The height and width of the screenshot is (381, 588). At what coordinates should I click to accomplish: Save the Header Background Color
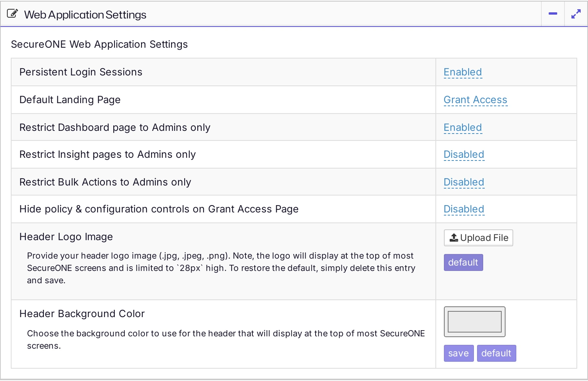click(459, 353)
